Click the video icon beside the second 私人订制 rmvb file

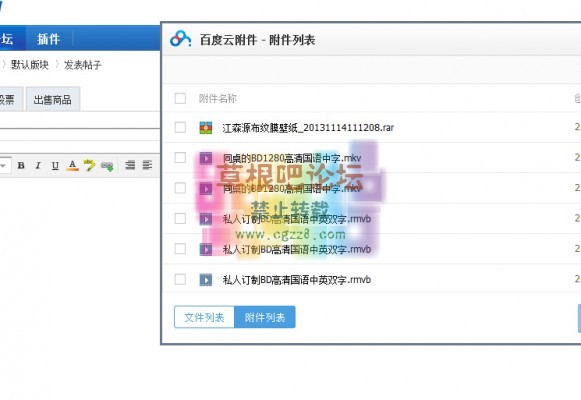coord(206,249)
